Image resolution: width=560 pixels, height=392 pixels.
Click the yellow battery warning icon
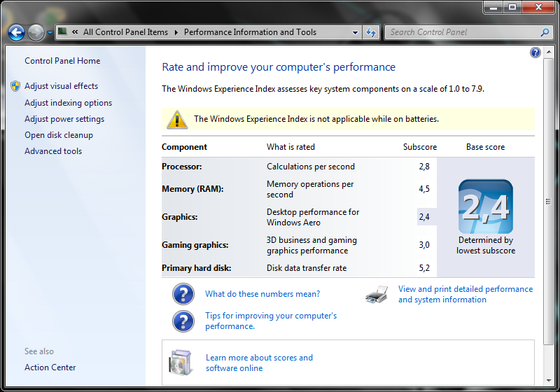(177, 119)
